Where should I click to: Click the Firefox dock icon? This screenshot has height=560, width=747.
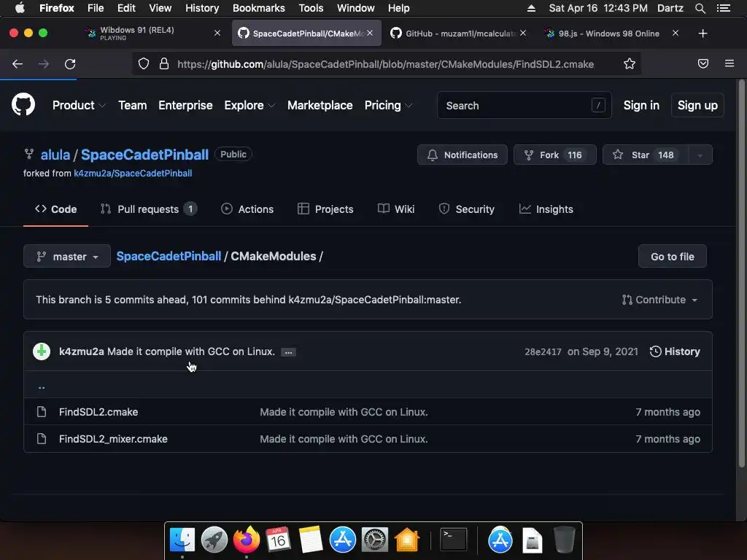click(247, 540)
